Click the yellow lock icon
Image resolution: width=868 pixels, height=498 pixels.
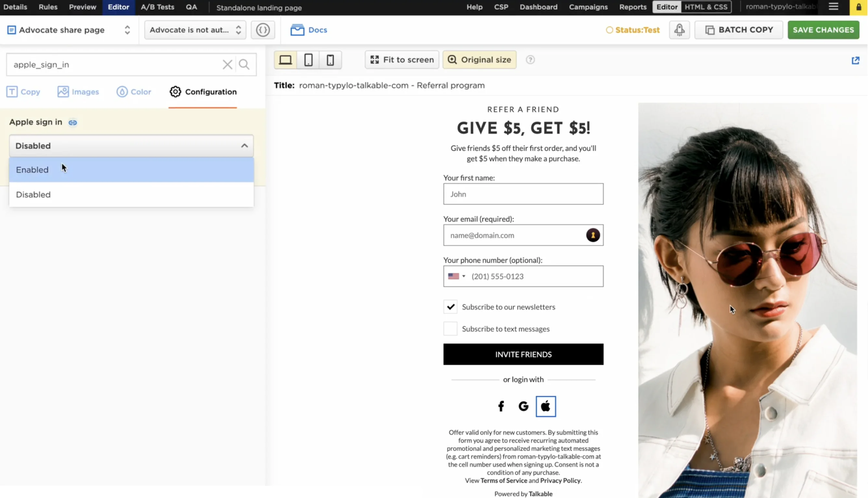click(x=859, y=7)
